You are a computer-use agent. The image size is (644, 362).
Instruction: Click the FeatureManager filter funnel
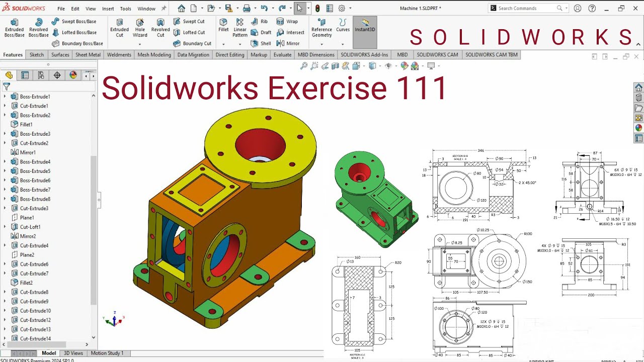tap(7, 86)
